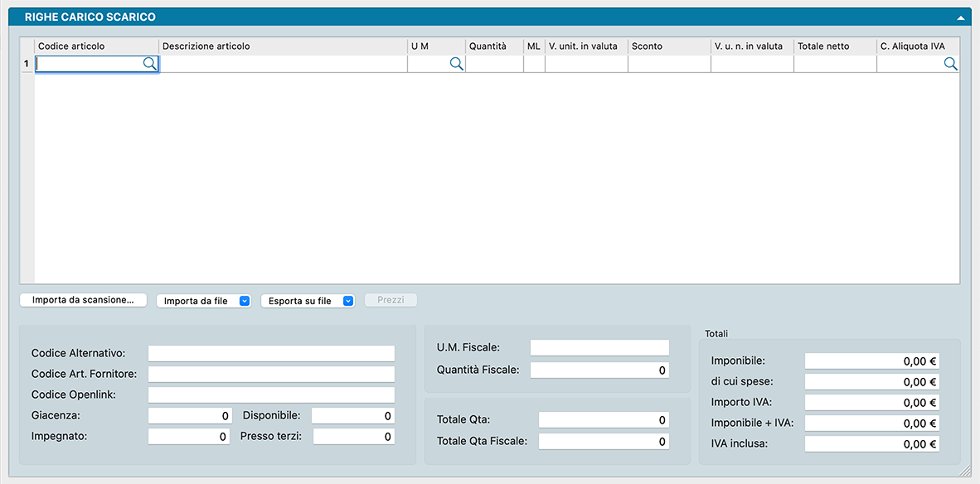Viewport: 980px width, 484px height.
Task: Click the Codice Alternativo input field
Action: [x=271, y=354]
